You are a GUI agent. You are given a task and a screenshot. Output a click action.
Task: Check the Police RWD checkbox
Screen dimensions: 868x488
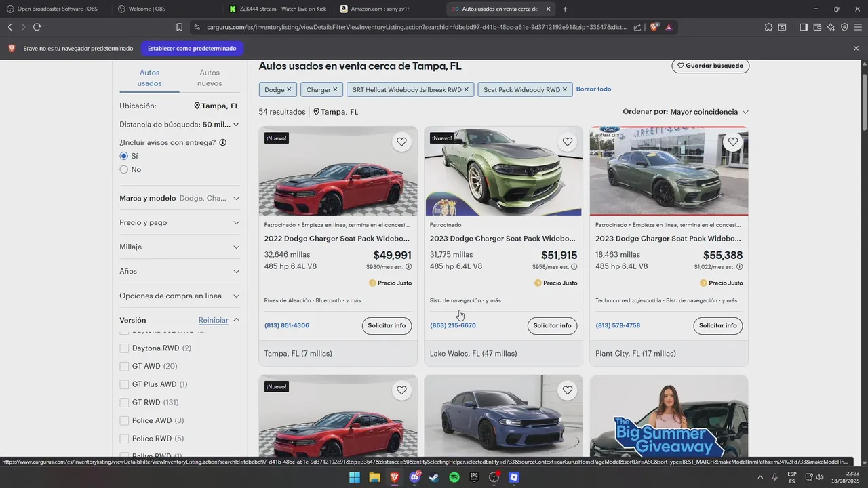(x=124, y=439)
